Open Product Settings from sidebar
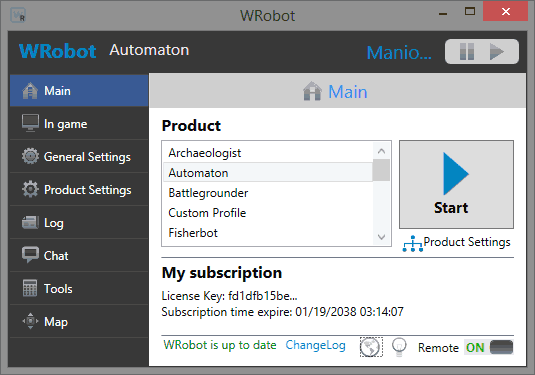Viewport: 535px width, 375px height. click(79, 189)
